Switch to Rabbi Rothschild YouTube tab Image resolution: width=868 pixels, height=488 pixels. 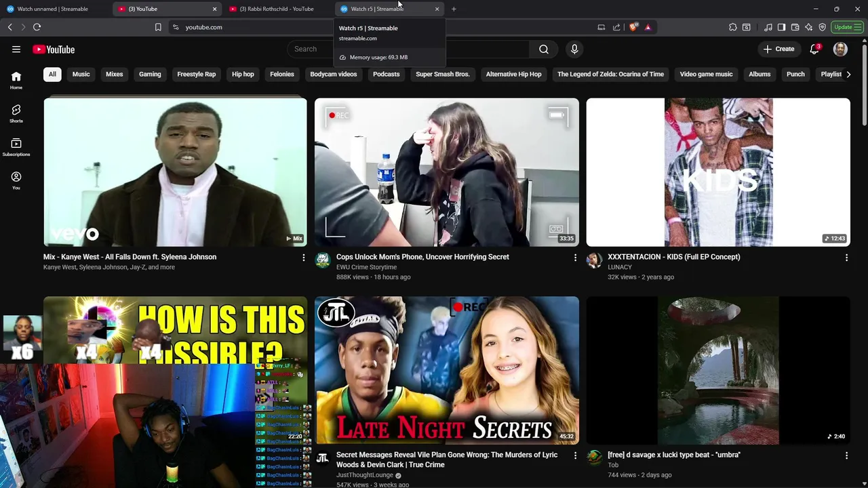point(277,9)
